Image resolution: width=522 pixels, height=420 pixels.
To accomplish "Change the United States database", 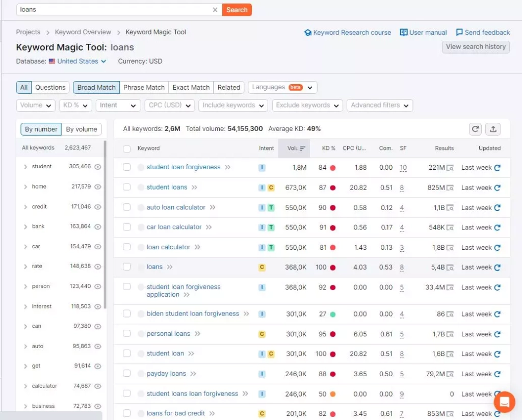I will [x=77, y=61].
